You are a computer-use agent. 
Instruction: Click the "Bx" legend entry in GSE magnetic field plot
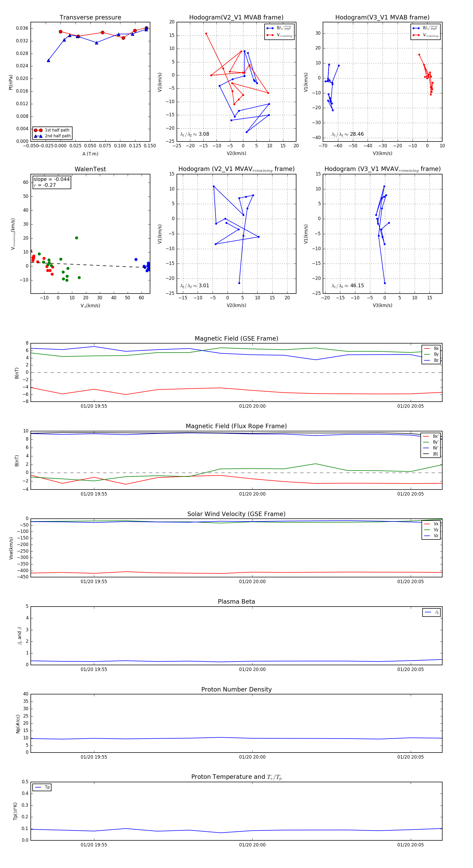(431, 349)
